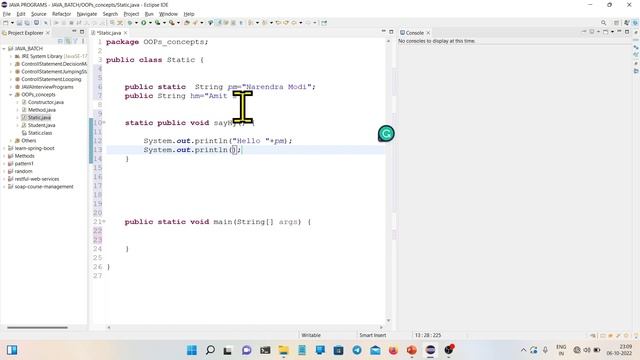
Task: Open the Refactor menu
Action: click(x=61, y=14)
